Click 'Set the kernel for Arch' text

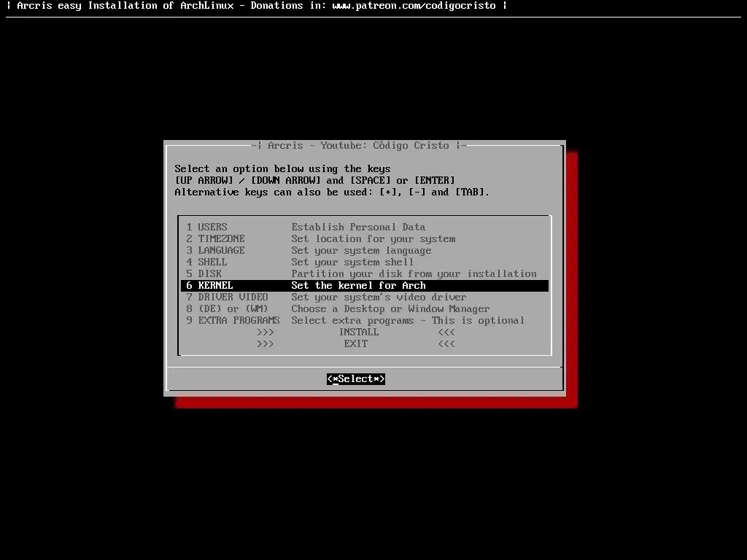coord(358,285)
